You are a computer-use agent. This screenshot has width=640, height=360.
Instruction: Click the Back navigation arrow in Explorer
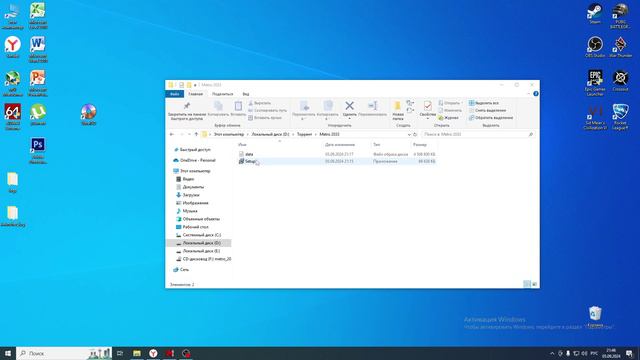[172, 134]
